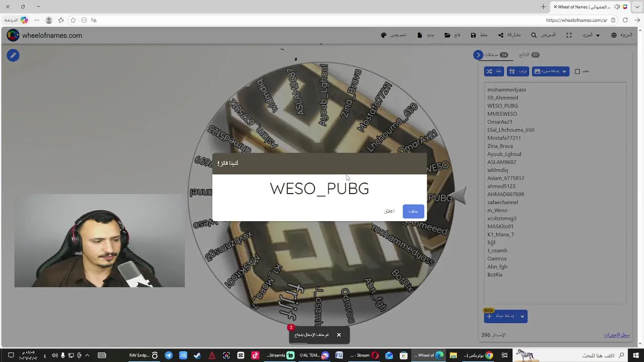Refresh the browser page
The width and height of the screenshot is (644, 362).
(x=625, y=20)
